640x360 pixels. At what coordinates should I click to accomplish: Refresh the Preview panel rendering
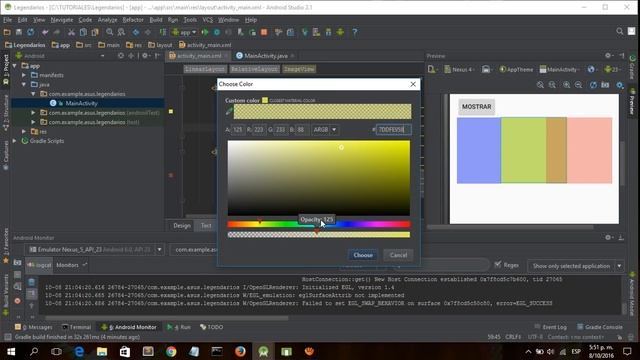(593, 85)
